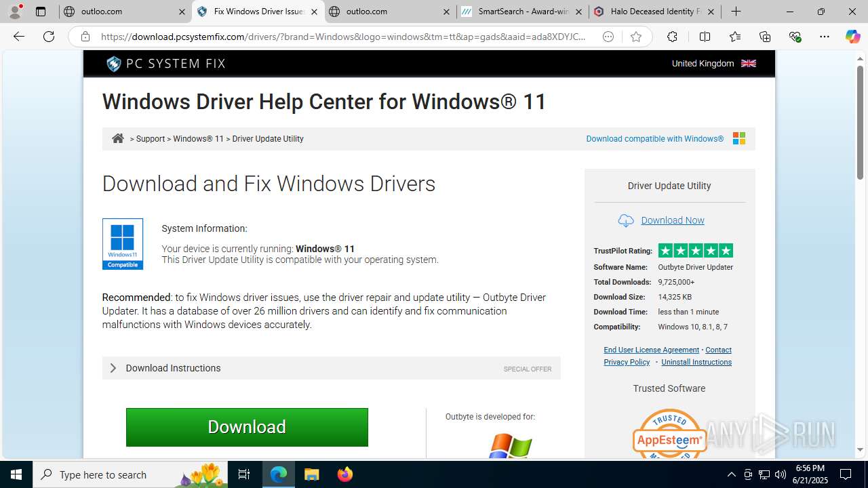Click the Support breadcrumb link

[x=151, y=139]
